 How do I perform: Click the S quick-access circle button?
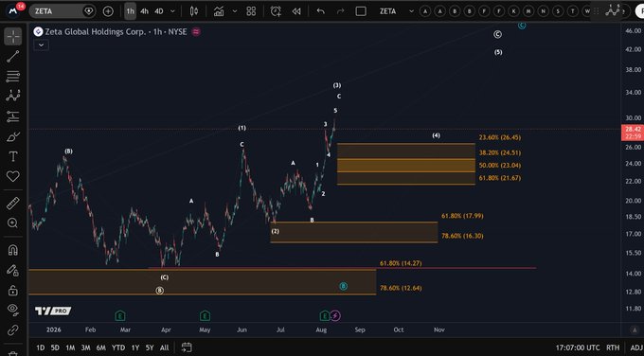click(x=558, y=11)
